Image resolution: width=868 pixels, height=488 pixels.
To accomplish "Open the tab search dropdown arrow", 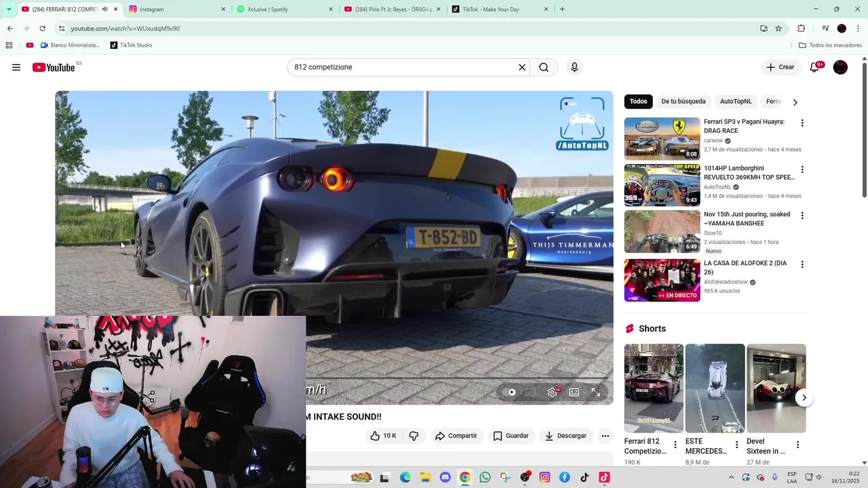I will pyautogui.click(x=9, y=9).
